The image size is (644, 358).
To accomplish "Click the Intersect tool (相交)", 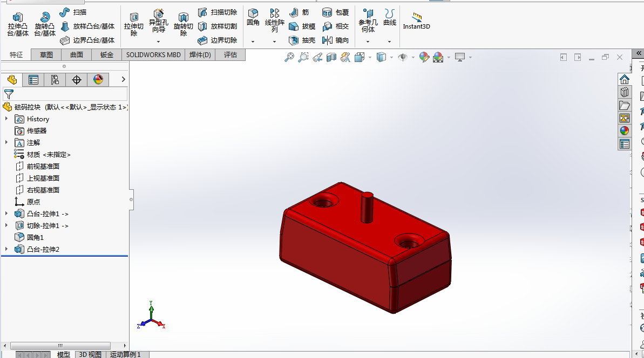I will click(335, 26).
